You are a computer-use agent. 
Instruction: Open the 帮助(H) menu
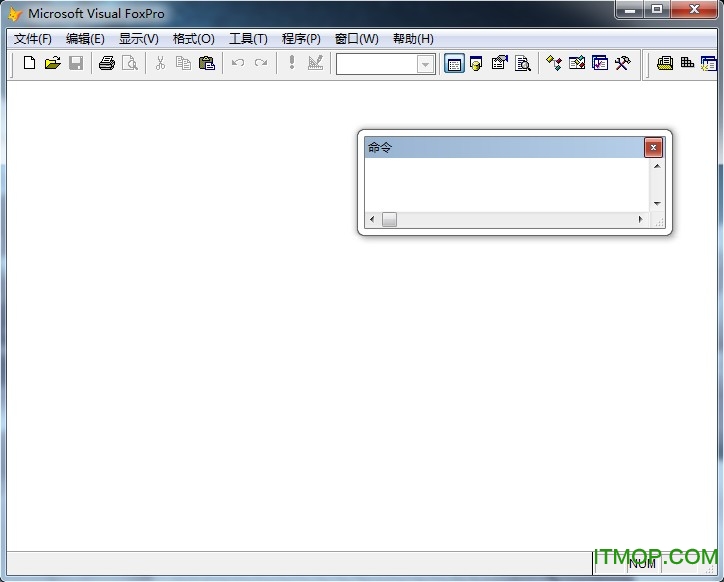(x=413, y=39)
